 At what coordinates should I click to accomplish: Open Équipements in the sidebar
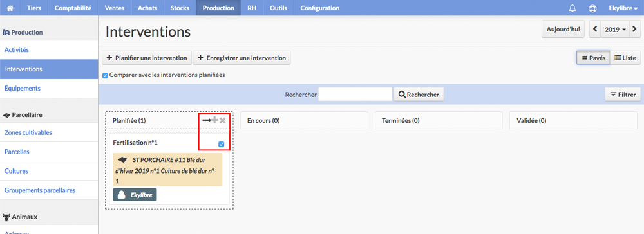tap(49, 88)
